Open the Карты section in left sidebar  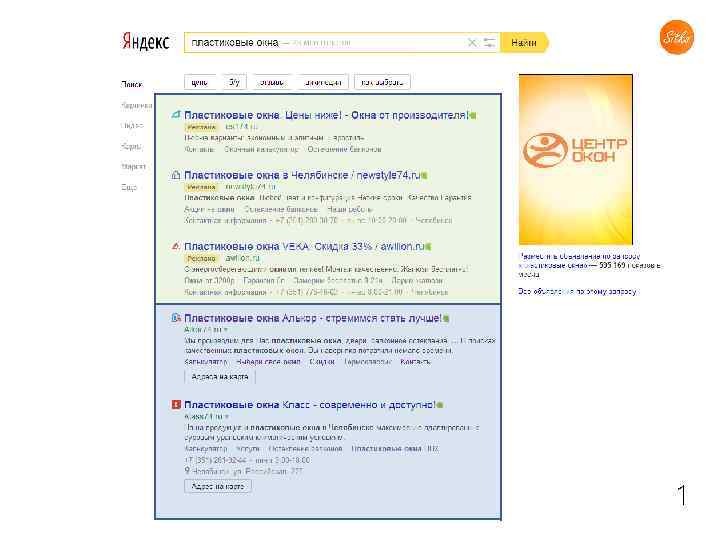click(131, 146)
